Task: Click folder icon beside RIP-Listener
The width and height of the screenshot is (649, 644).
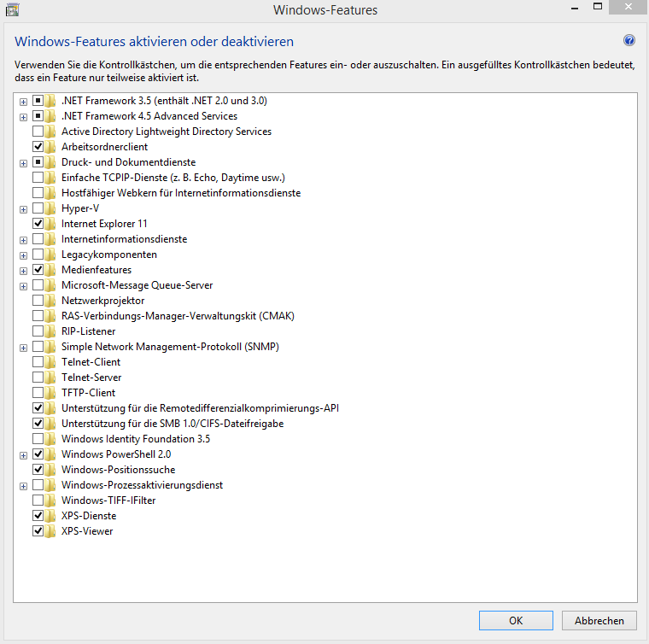Action: click(50, 331)
